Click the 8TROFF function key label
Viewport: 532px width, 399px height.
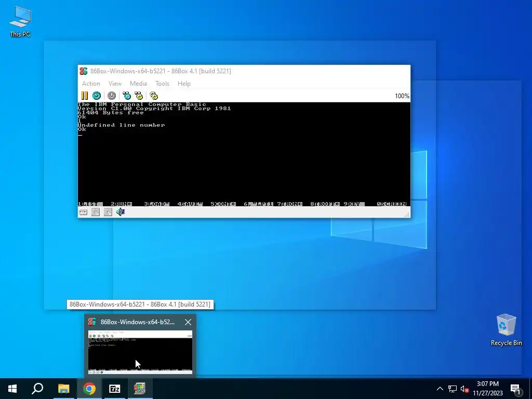click(325, 204)
